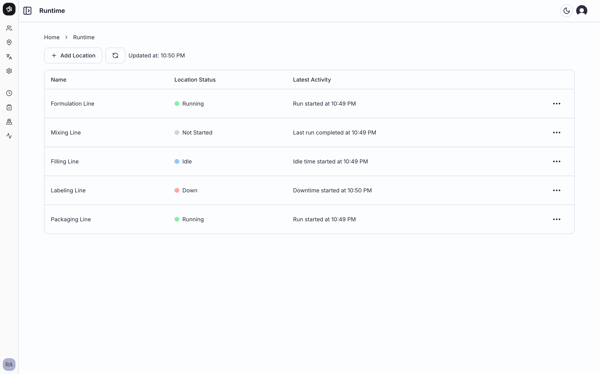Toggle the sidebar panel icon

pos(27,11)
